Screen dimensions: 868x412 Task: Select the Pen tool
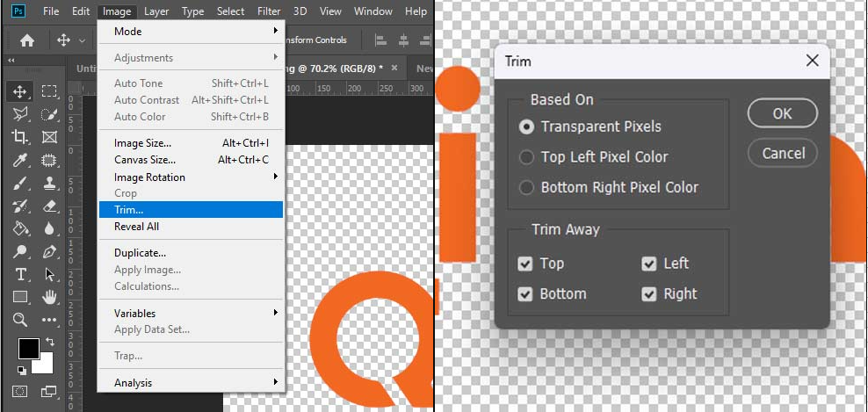coord(49,251)
